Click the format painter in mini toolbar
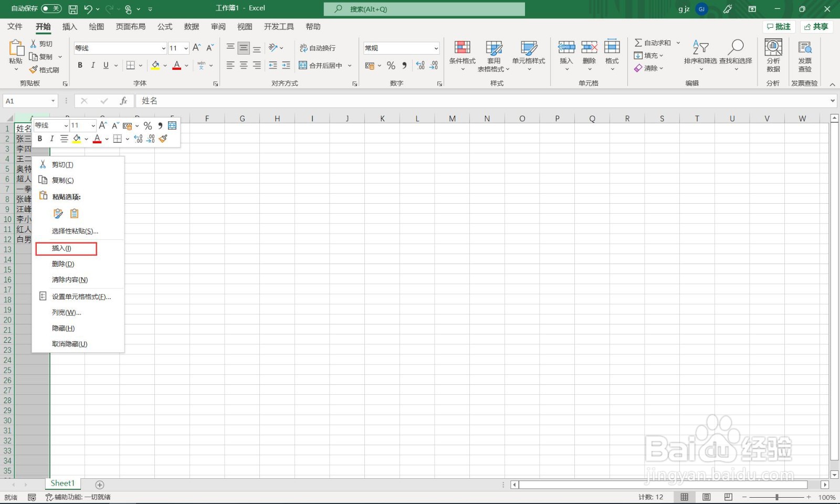The width and height of the screenshot is (840, 504). (x=163, y=139)
